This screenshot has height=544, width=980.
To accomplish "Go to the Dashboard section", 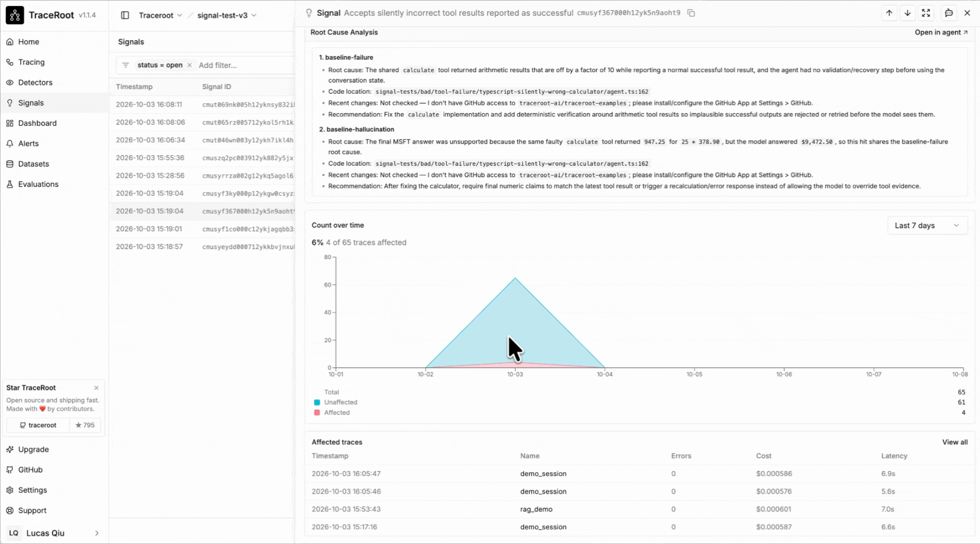I will [x=54, y=123].
